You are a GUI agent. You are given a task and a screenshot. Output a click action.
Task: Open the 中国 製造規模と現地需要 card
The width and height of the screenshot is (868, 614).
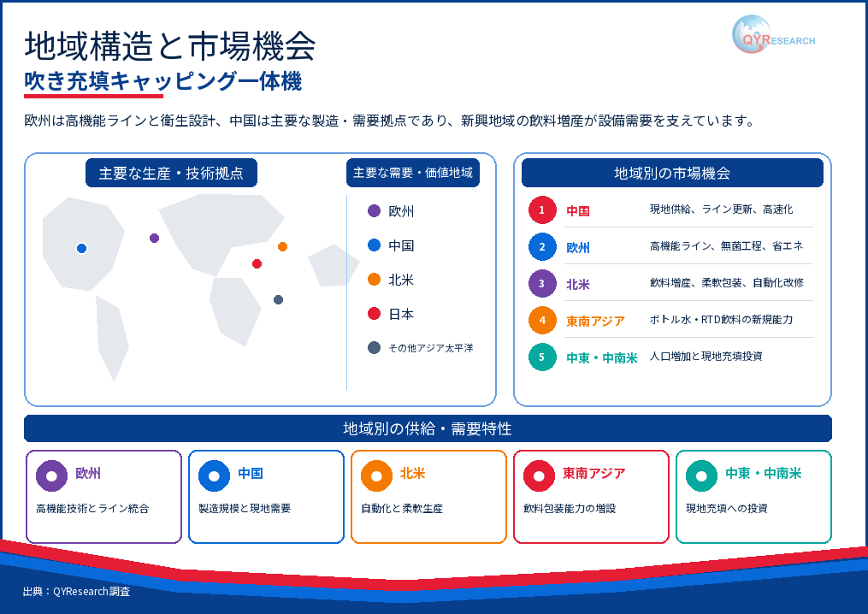[266, 497]
